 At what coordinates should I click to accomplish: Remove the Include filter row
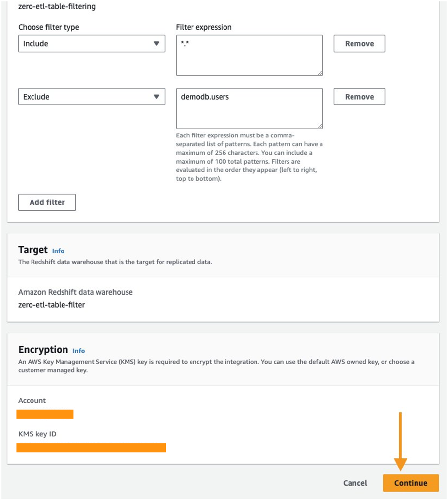click(x=359, y=44)
